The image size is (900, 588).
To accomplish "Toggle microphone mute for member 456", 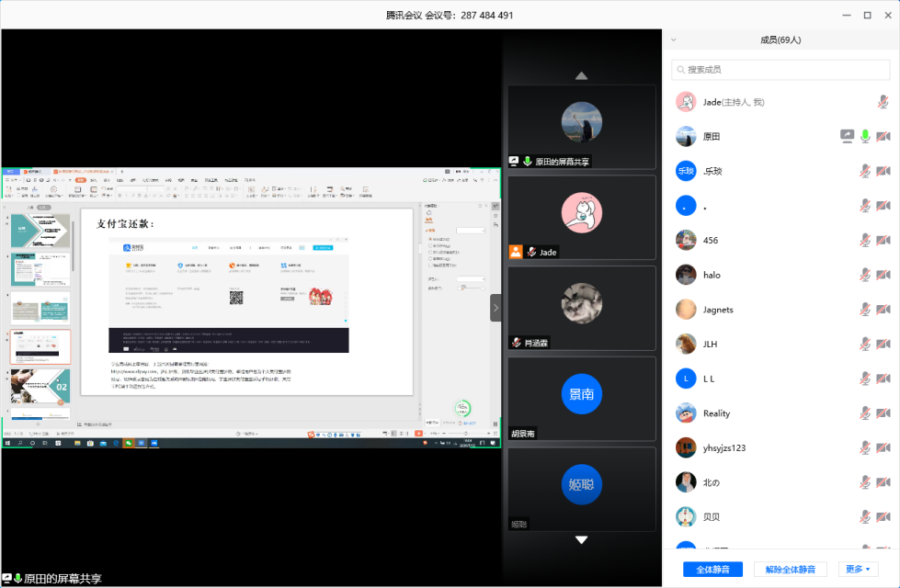I will pos(865,240).
